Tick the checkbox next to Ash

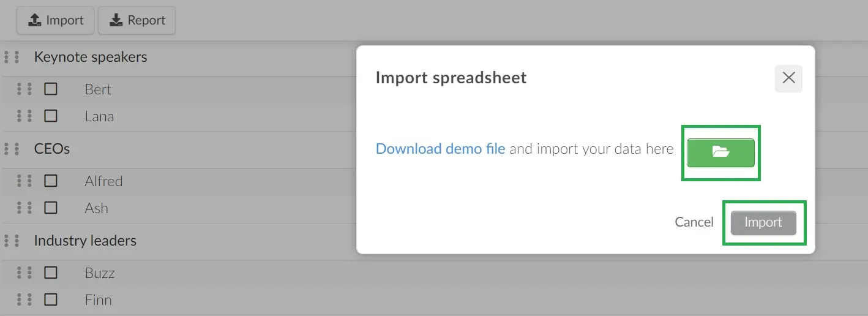[51, 208]
